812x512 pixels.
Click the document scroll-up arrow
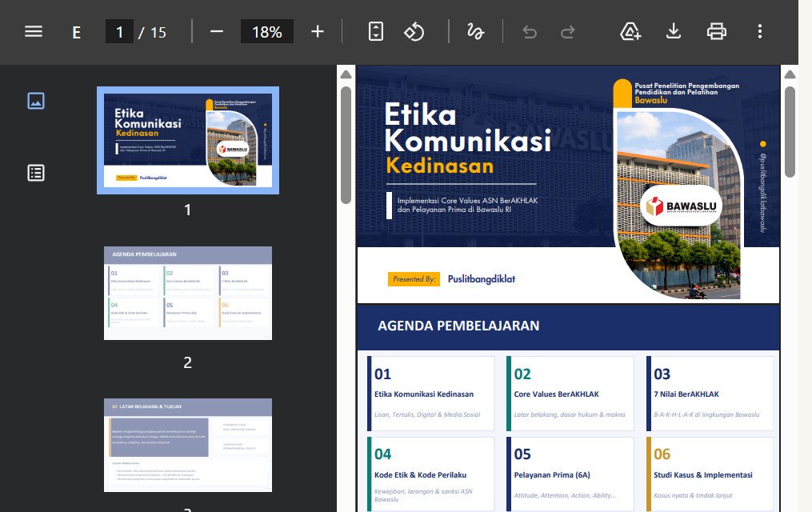coord(790,74)
